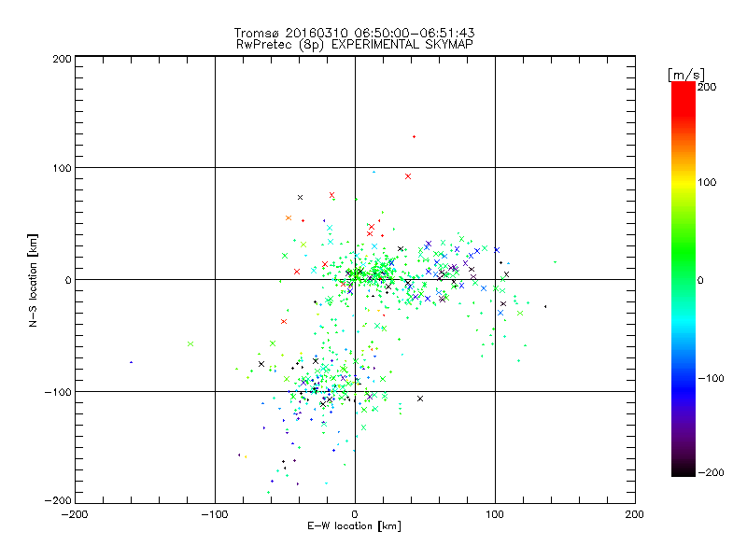Click the x-axis tick label "-100"

215,514
